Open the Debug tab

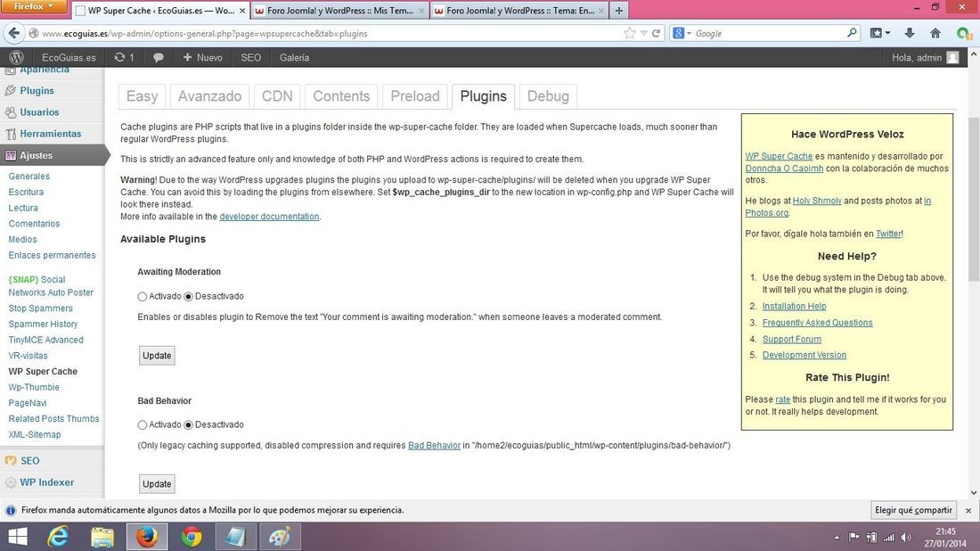coord(548,96)
